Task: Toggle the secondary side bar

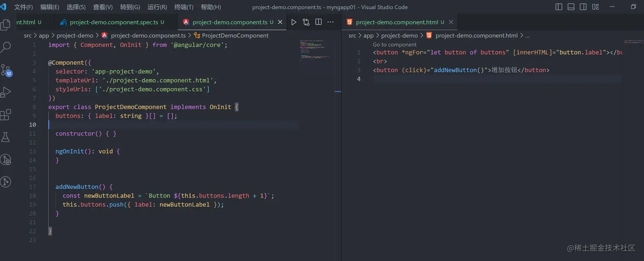Action: tap(583, 7)
